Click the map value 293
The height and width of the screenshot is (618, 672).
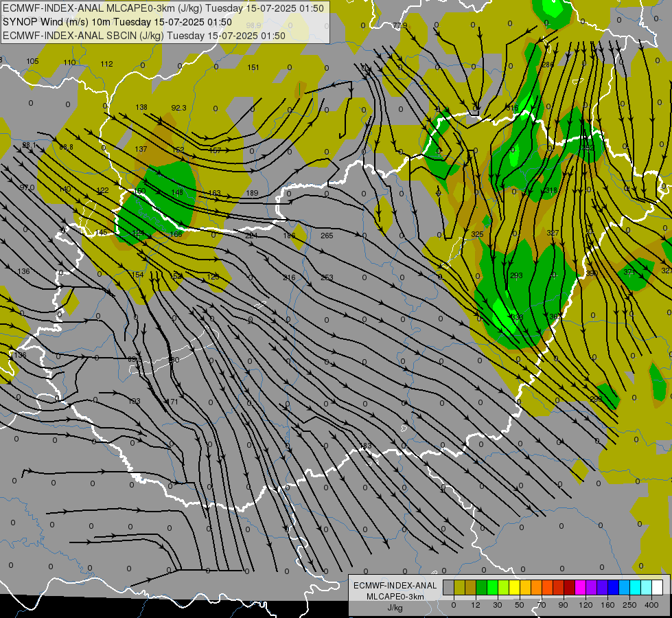point(516,275)
